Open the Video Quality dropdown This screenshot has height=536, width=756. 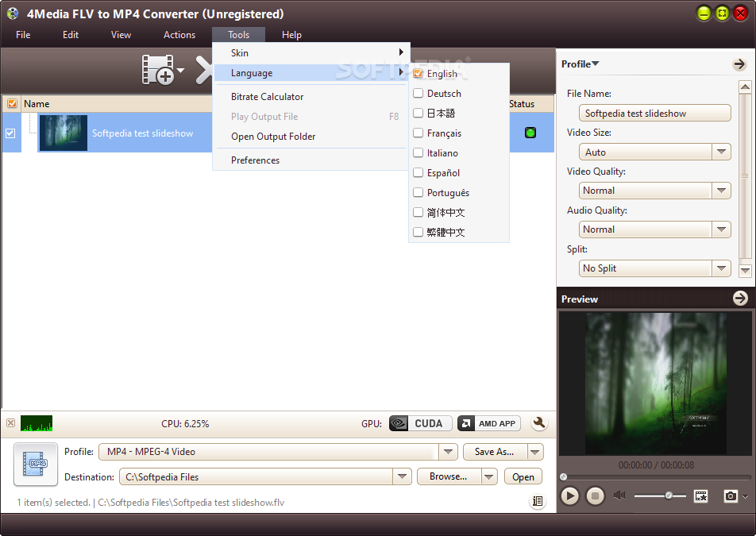721,191
